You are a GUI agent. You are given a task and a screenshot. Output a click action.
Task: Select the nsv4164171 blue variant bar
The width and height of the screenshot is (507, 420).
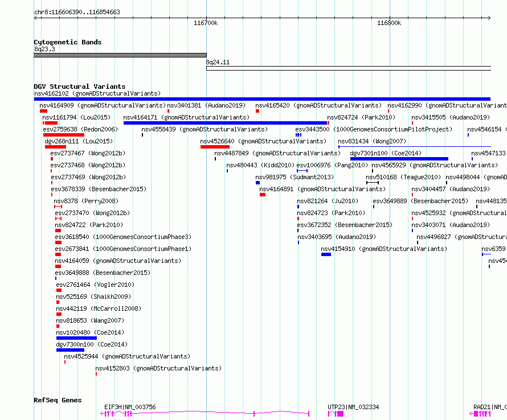click(x=225, y=123)
